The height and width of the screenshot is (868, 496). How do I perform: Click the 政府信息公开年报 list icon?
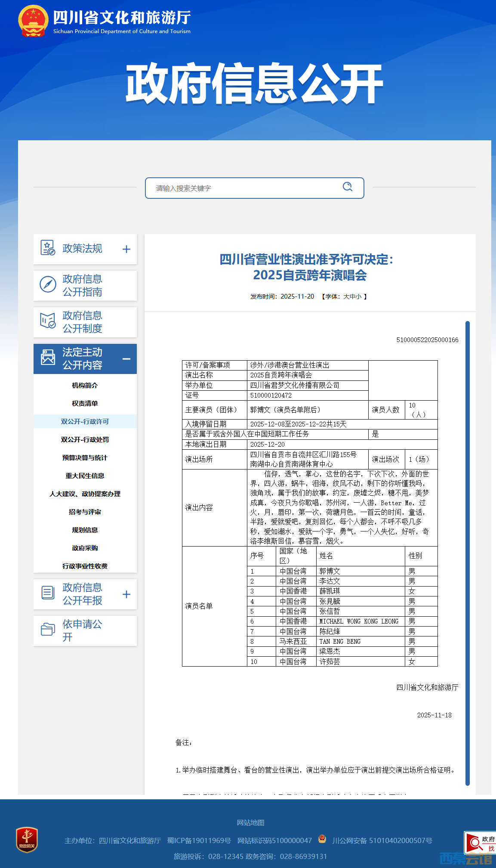(x=48, y=593)
